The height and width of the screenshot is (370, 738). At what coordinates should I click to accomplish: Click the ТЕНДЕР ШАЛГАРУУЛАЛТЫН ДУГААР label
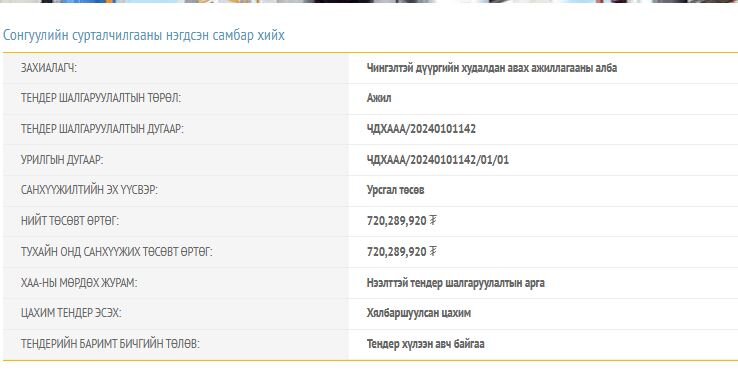click(x=102, y=129)
